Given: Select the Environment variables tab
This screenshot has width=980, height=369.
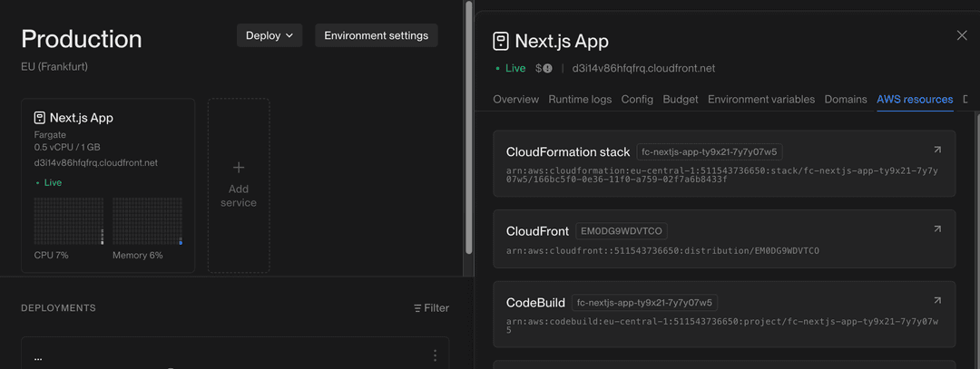Looking at the screenshot, I should [761, 99].
